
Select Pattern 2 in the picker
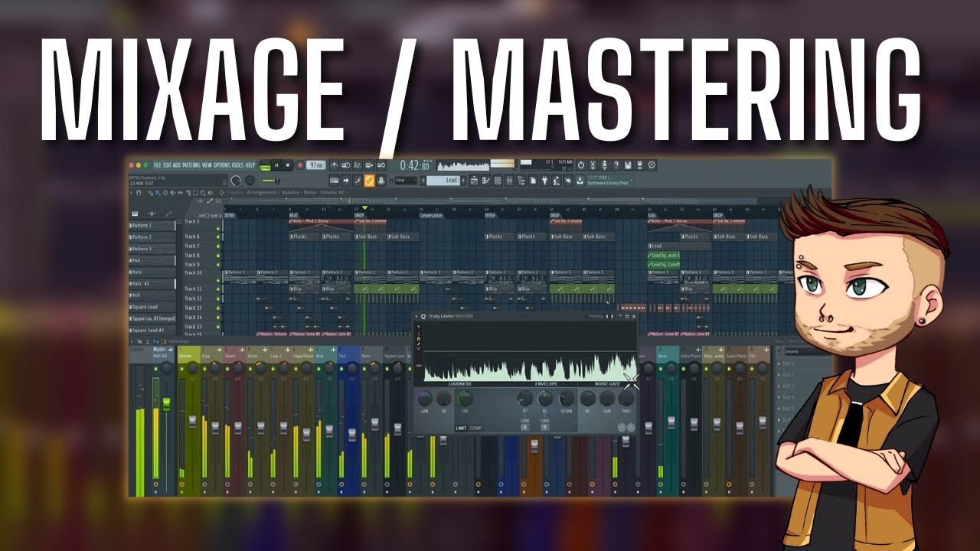pyautogui.click(x=152, y=237)
